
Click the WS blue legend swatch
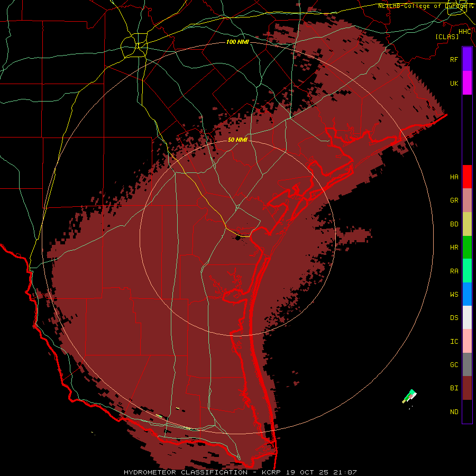467,294
